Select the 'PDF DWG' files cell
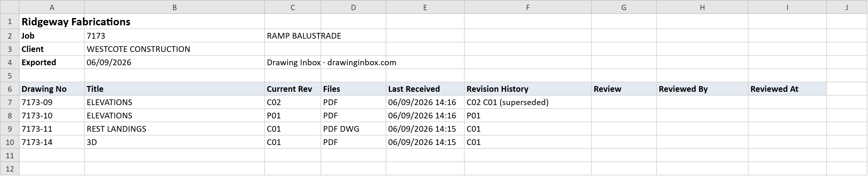This screenshot has width=868, height=176. coord(353,129)
